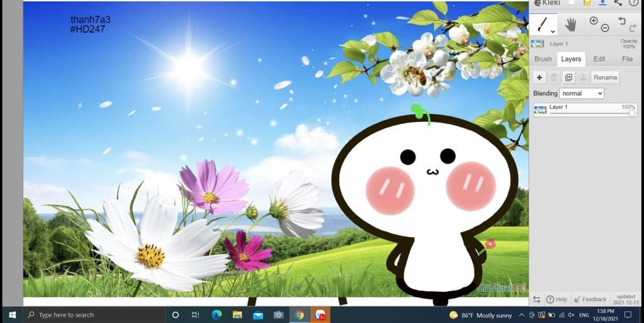The width and height of the screenshot is (644, 323).
Task: Open the Help button at panel bottom
Action: tap(557, 299)
